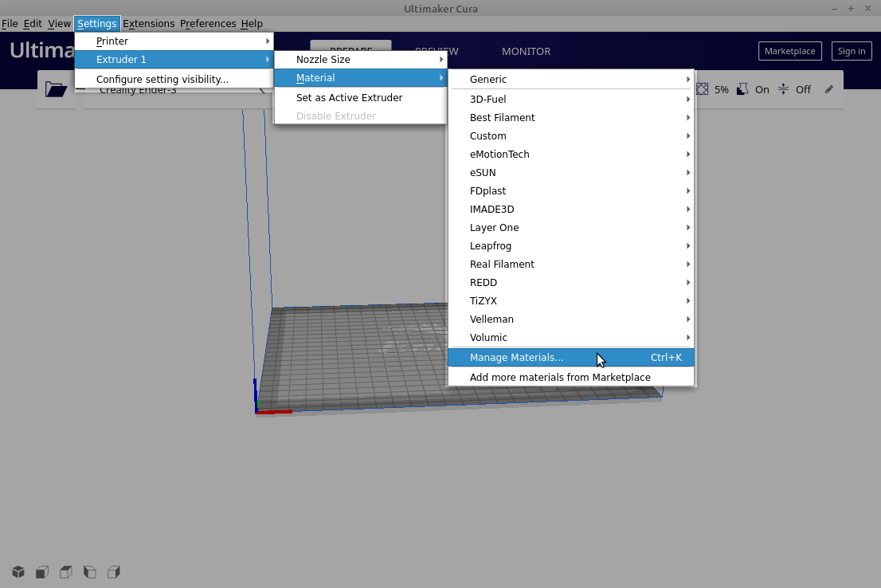Viewport: 881px width, 588px height.
Task: Expand the Nozzle Size submenu
Action: [x=361, y=60]
